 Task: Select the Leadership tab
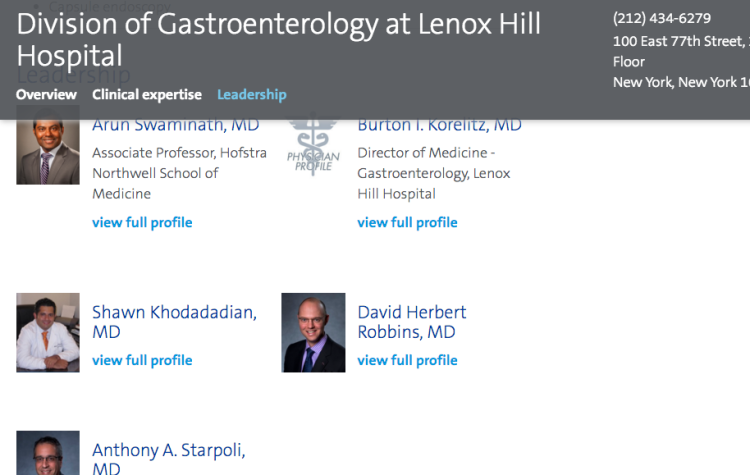(x=251, y=95)
